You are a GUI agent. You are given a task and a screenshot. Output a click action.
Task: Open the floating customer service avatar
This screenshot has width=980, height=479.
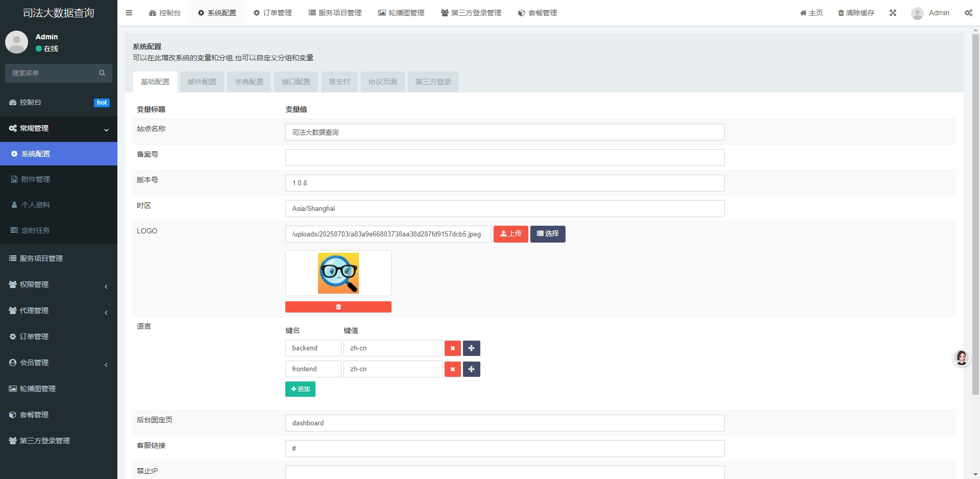pos(962,358)
